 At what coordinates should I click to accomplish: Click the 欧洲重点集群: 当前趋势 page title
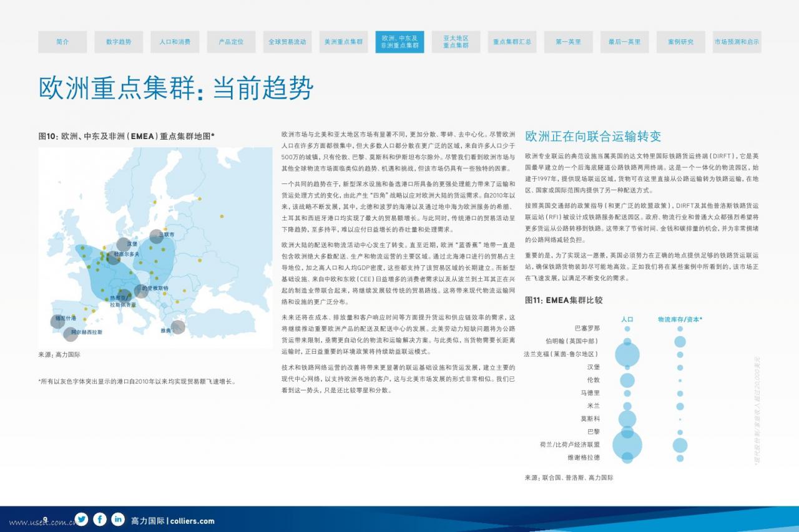pos(175,89)
